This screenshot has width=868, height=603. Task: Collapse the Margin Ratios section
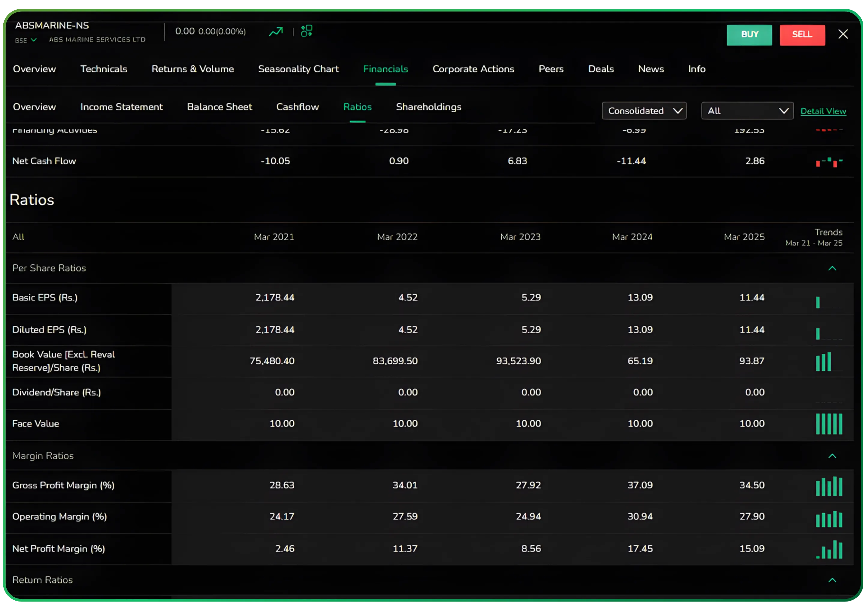coord(833,456)
